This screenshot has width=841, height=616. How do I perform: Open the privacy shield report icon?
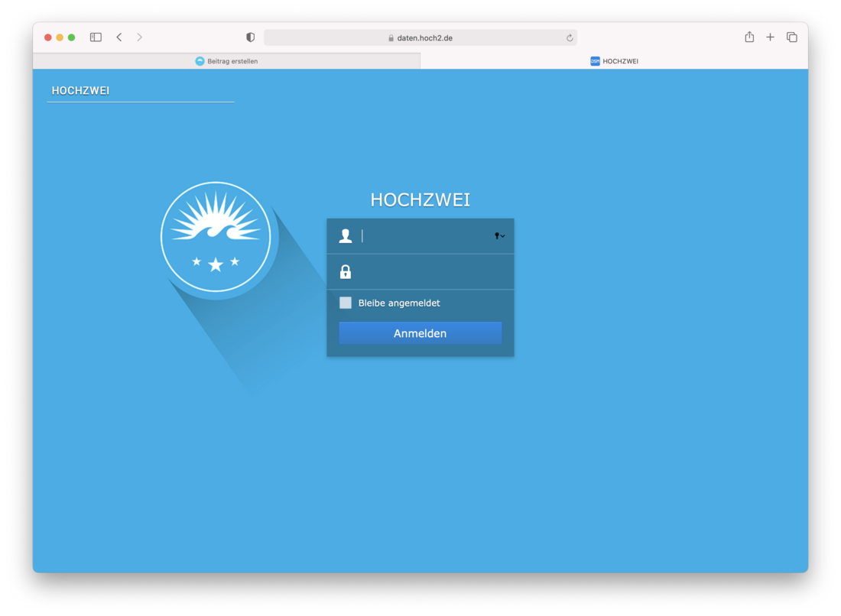pyautogui.click(x=250, y=37)
